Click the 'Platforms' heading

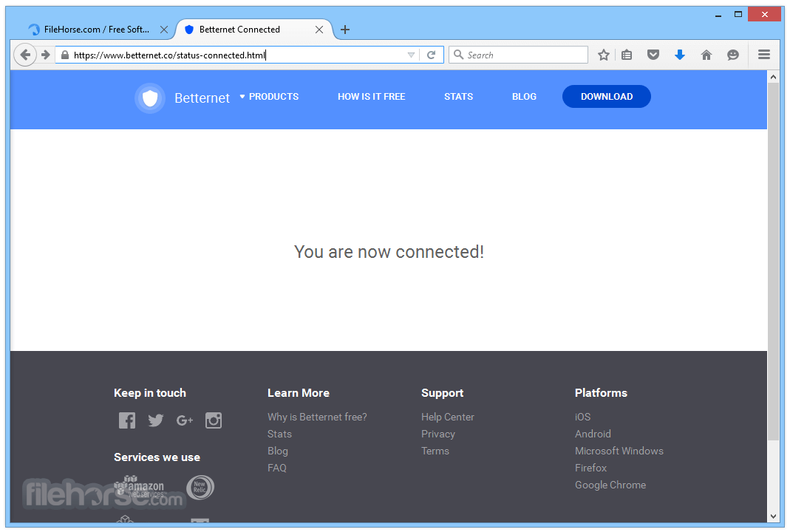click(x=601, y=393)
